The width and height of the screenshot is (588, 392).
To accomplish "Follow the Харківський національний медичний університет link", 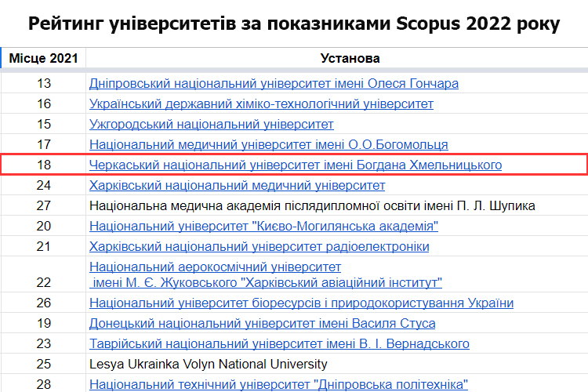I will [238, 185].
